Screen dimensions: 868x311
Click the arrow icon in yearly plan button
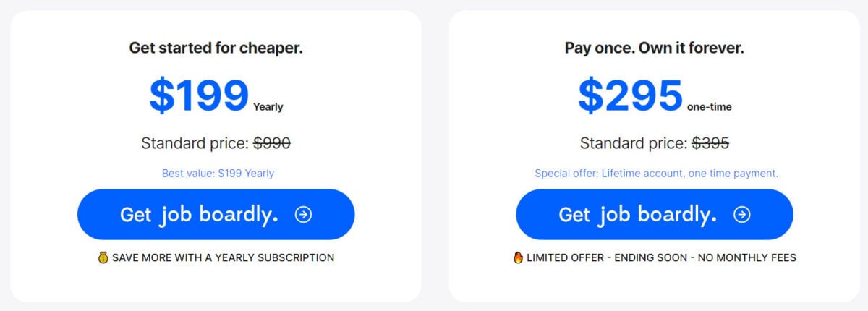point(304,215)
